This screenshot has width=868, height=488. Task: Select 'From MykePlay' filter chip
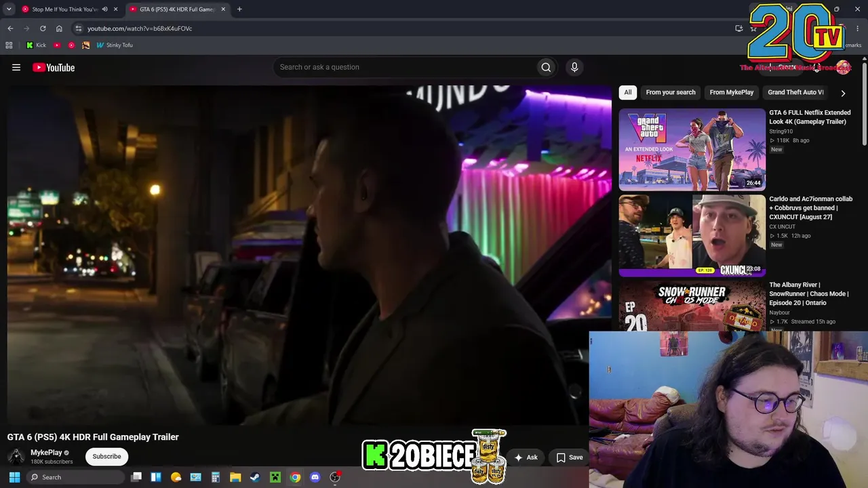(x=732, y=92)
